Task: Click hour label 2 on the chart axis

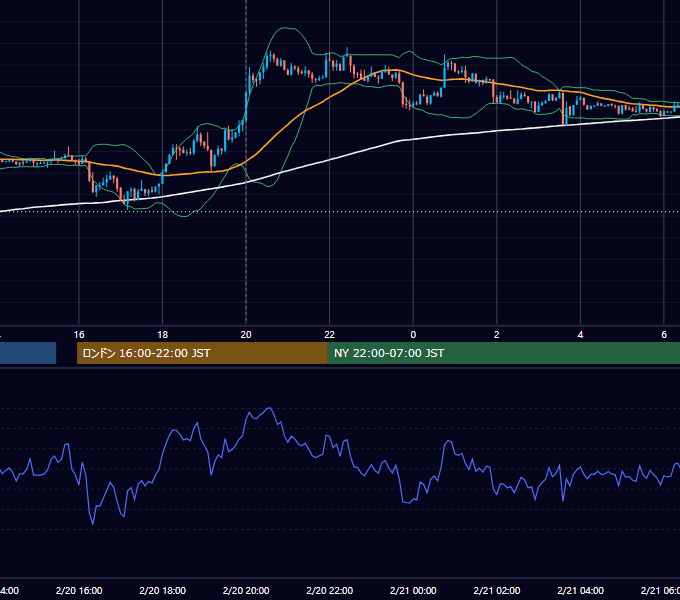Action: 497,335
